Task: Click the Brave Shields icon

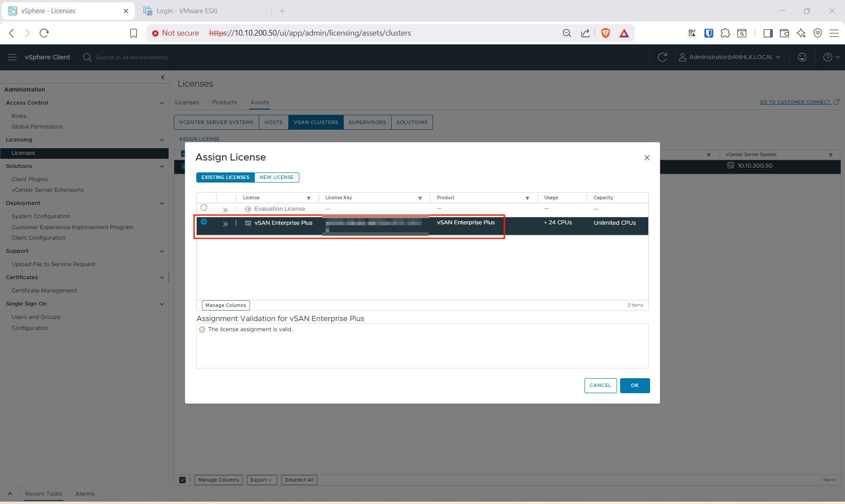Action: click(x=606, y=33)
